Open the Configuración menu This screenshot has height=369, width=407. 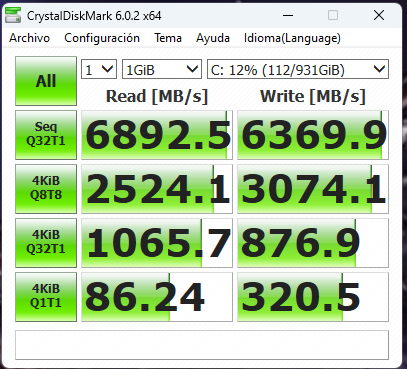[102, 38]
